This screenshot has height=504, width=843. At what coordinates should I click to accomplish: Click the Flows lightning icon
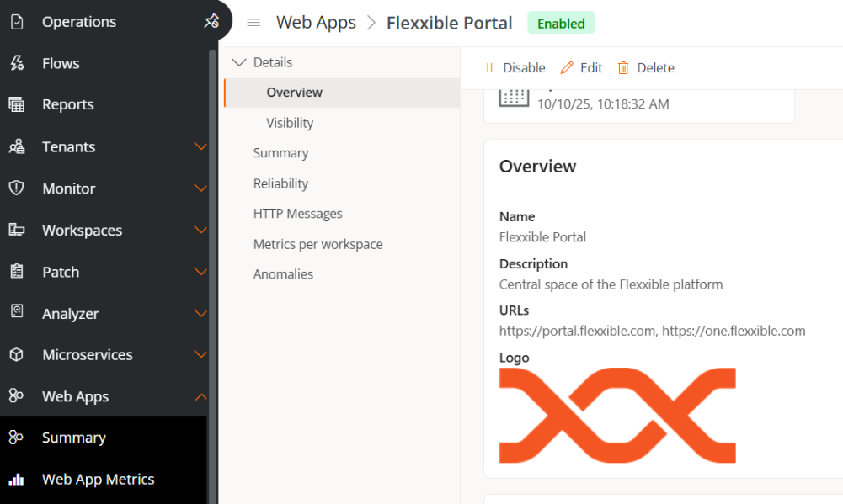click(17, 63)
